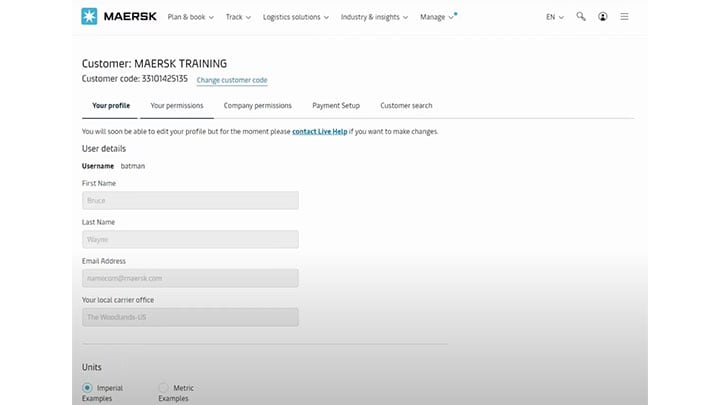Open the user account icon
Viewport: 720px width, 405px height.
(603, 17)
